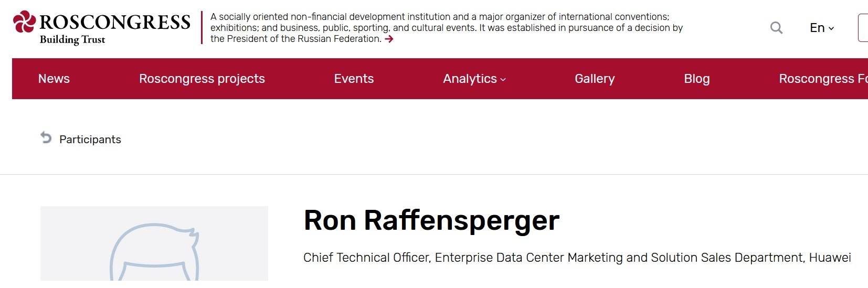Click the Analytics label in the nav bar

click(x=470, y=79)
